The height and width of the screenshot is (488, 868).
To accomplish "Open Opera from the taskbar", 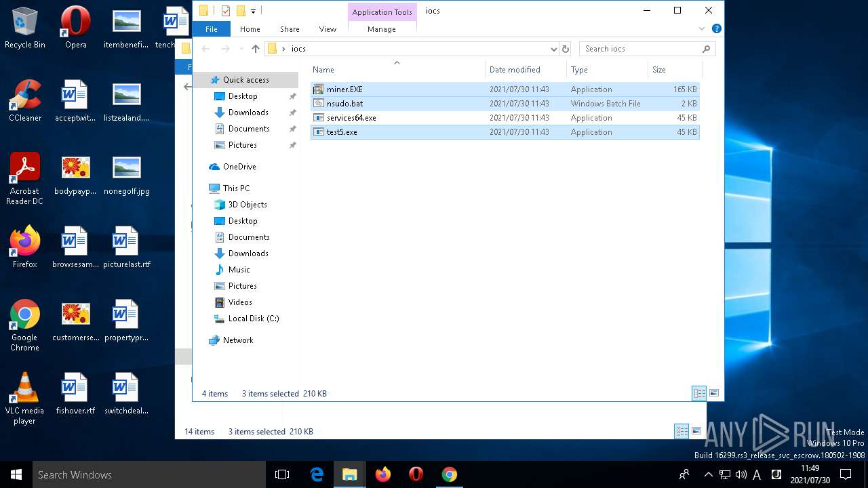I will 416,474.
